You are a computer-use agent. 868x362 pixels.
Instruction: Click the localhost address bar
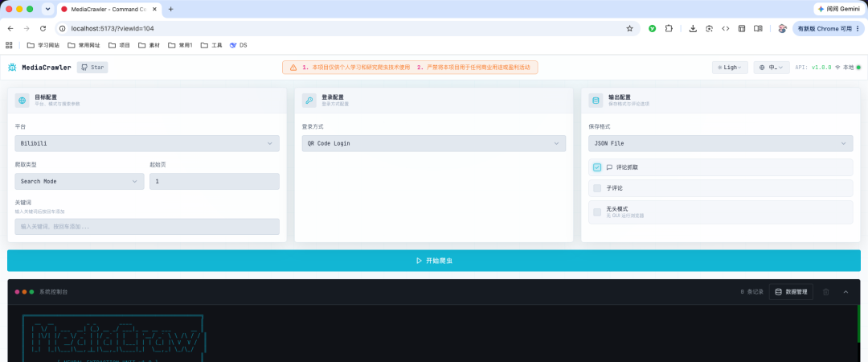click(347, 28)
